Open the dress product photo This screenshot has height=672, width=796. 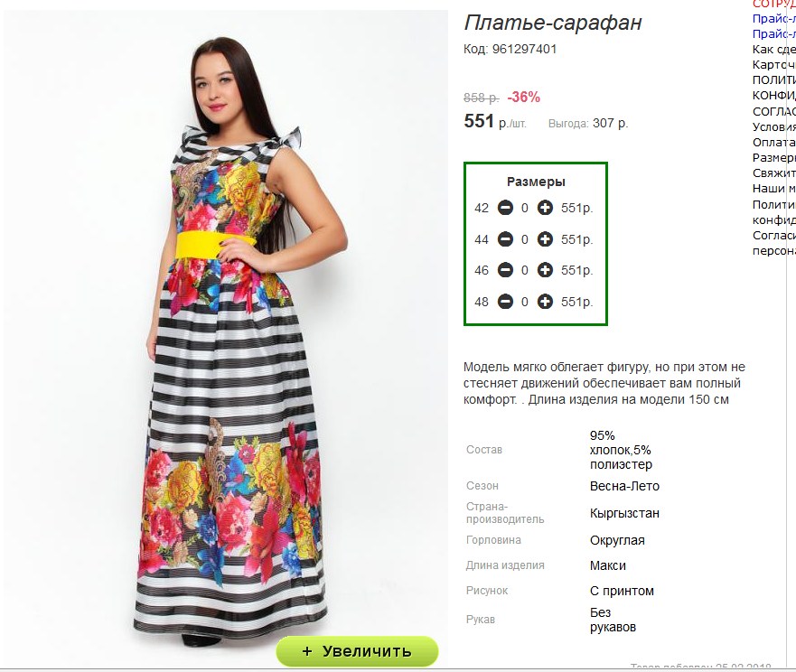click(x=226, y=335)
